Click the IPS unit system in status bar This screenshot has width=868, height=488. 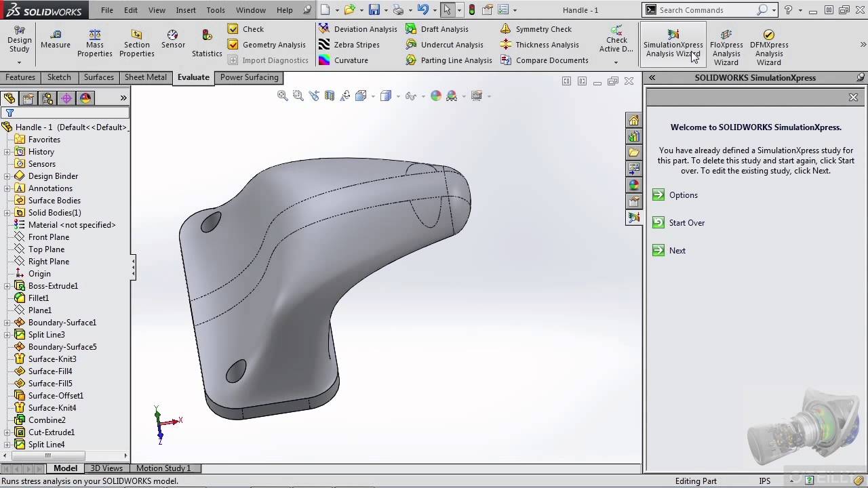coord(765,481)
